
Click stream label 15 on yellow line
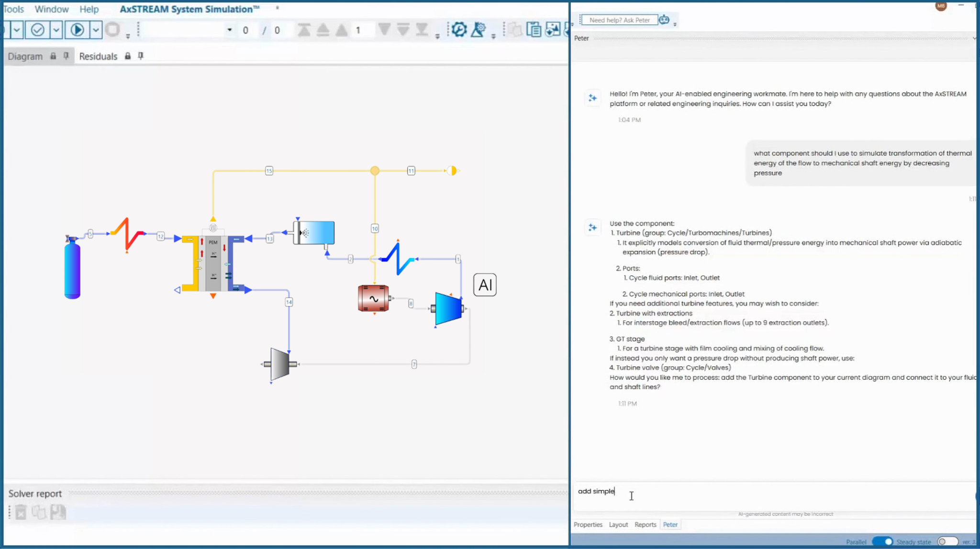point(269,171)
